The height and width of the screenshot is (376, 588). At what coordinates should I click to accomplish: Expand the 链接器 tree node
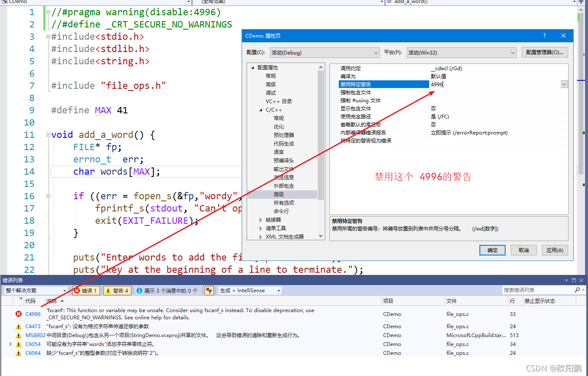[261, 220]
